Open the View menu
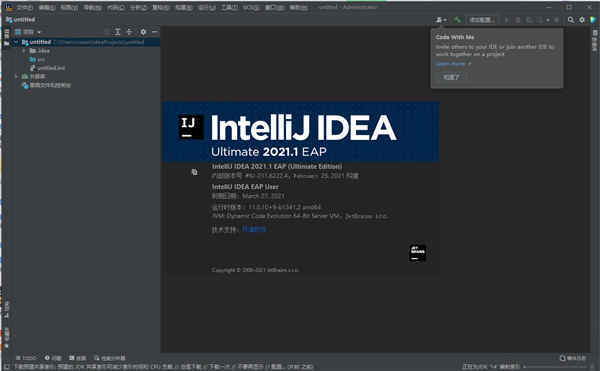This screenshot has width=600, height=371. point(69,7)
